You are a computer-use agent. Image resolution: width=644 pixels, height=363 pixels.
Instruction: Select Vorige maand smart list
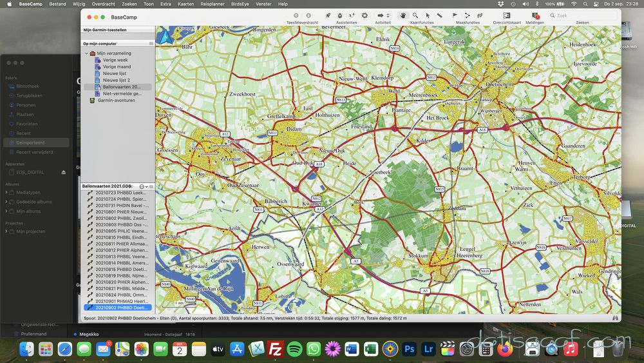(x=117, y=66)
